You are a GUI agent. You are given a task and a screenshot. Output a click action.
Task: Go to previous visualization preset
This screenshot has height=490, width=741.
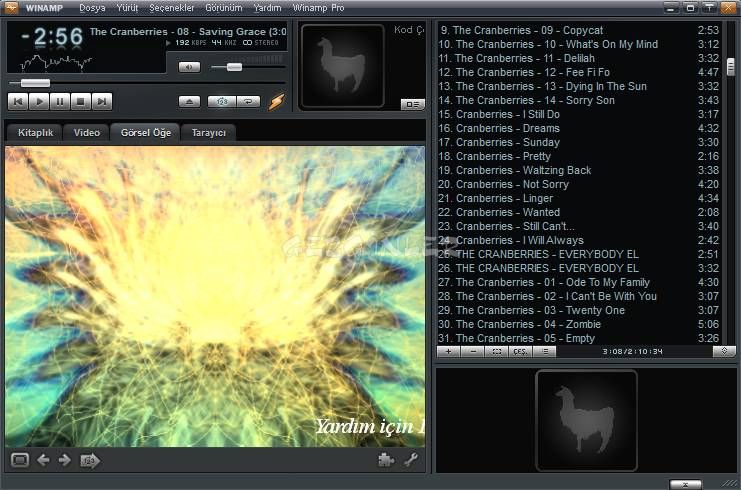coord(43,460)
